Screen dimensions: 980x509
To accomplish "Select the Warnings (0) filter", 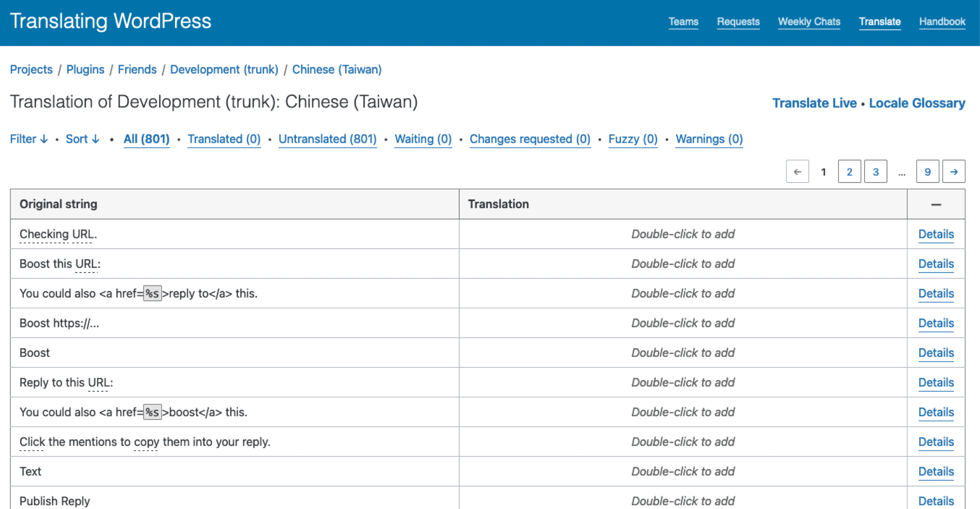I will click(709, 139).
